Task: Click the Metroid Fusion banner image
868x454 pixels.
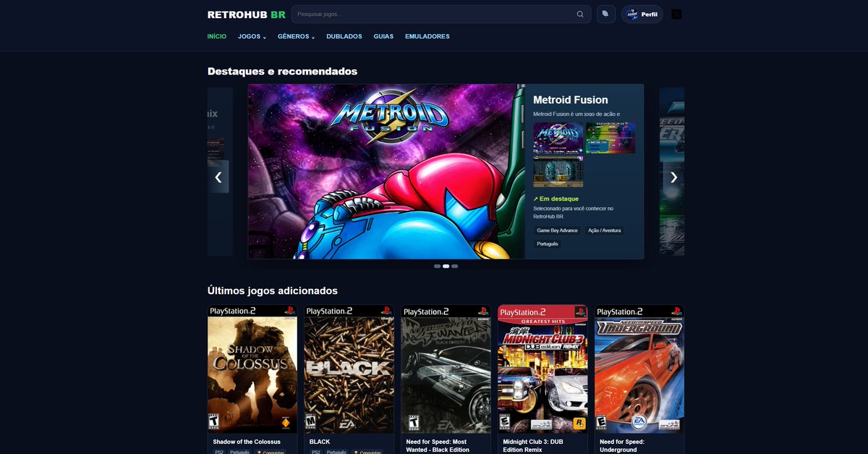Action: point(386,172)
